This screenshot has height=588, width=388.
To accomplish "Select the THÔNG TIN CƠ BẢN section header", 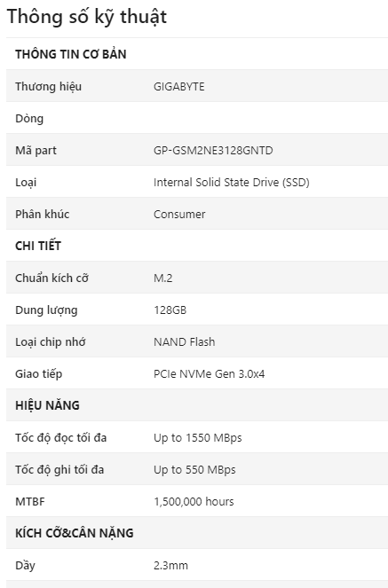I will point(70,54).
